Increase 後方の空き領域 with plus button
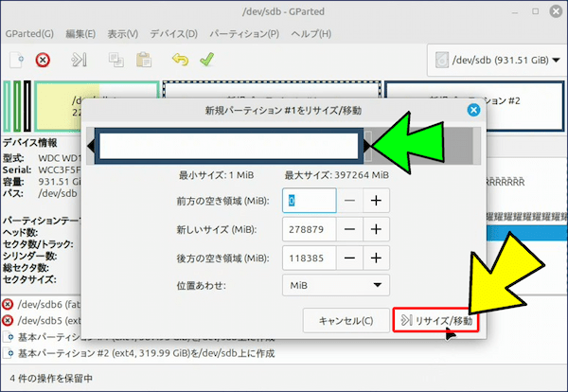Screen dimensions: 568x392 tap(376, 258)
